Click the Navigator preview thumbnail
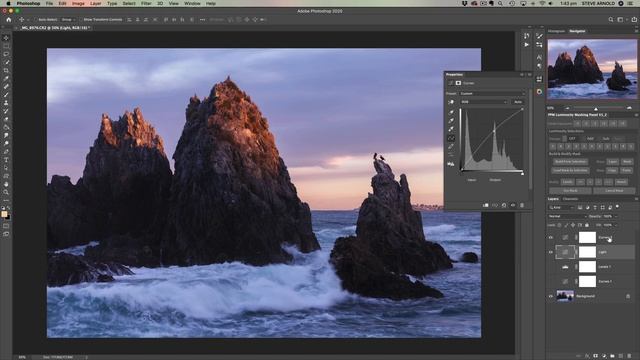 pos(592,69)
